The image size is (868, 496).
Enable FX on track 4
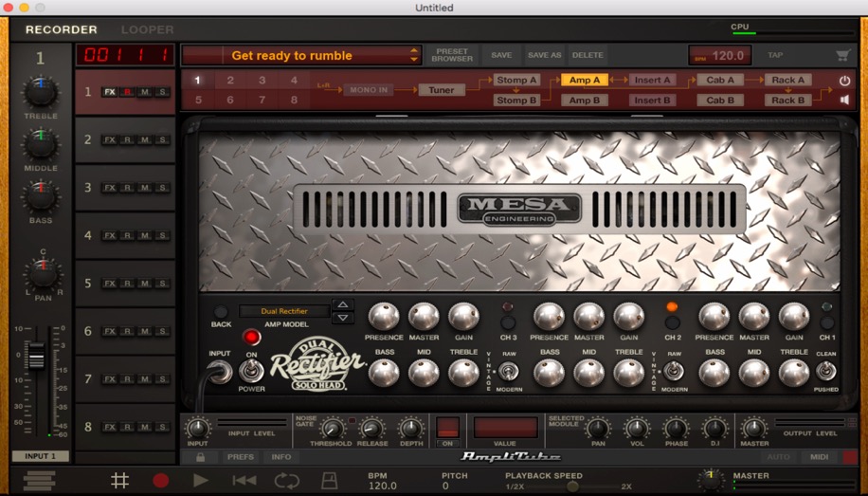(110, 235)
